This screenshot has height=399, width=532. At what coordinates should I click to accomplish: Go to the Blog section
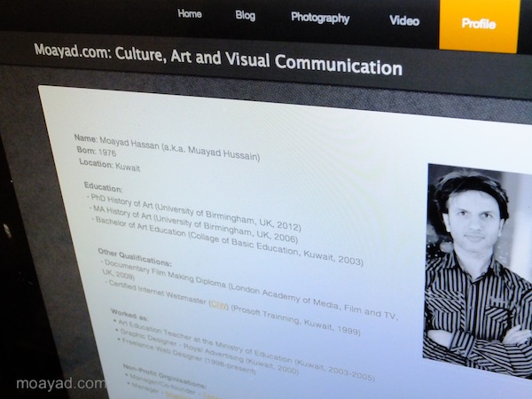pos(246,15)
